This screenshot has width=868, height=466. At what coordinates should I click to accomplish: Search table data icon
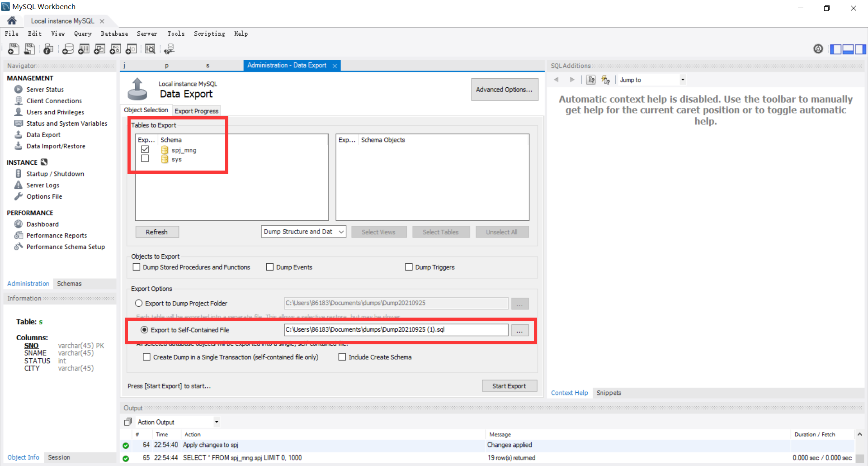pyautogui.click(x=150, y=49)
